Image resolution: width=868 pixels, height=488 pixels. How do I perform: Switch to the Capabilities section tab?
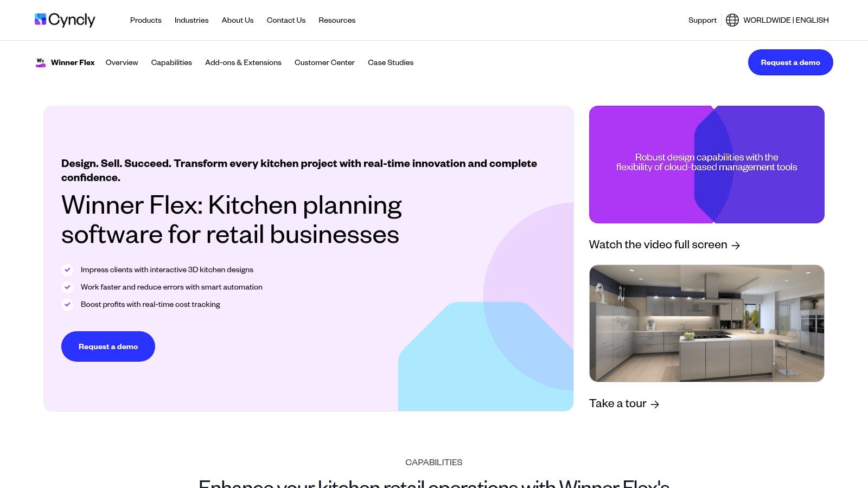171,62
